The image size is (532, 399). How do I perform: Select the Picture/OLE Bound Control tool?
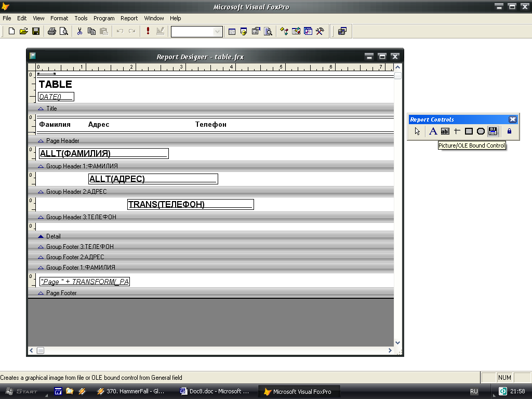pyautogui.click(x=493, y=131)
